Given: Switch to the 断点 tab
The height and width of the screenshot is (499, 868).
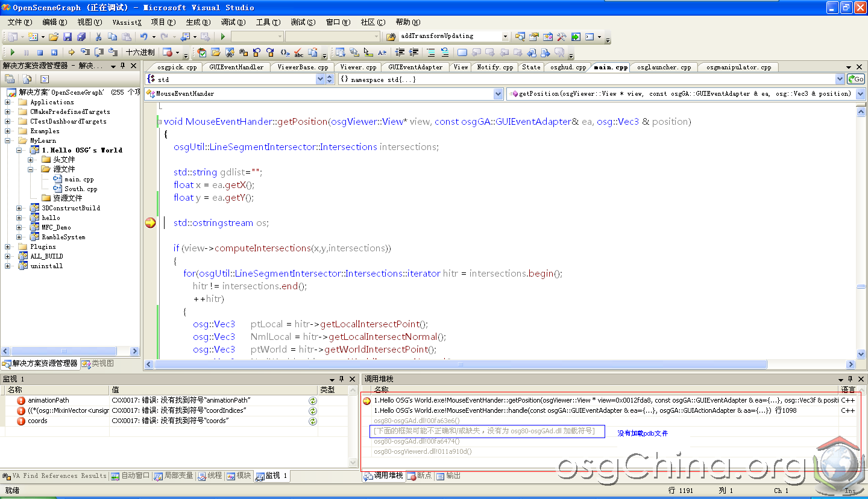Looking at the screenshot, I should (420, 475).
